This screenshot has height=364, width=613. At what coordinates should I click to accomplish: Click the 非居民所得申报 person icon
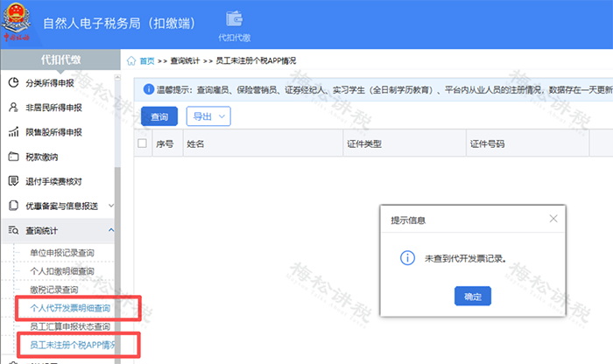point(14,108)
